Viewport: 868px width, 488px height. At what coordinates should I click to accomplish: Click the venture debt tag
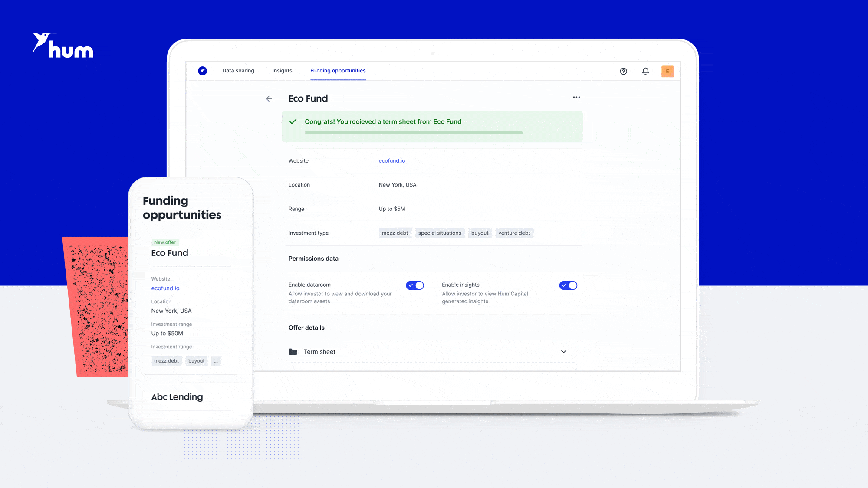tap(514, 233)
